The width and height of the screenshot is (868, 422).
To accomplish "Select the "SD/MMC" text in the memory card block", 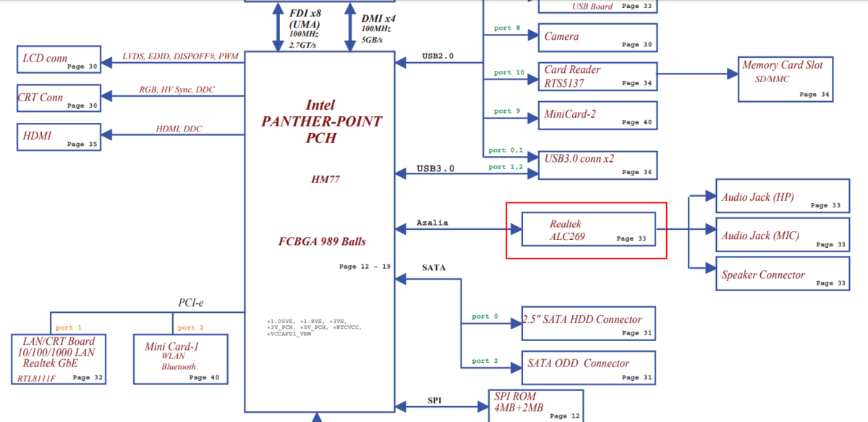I will 773,77.
